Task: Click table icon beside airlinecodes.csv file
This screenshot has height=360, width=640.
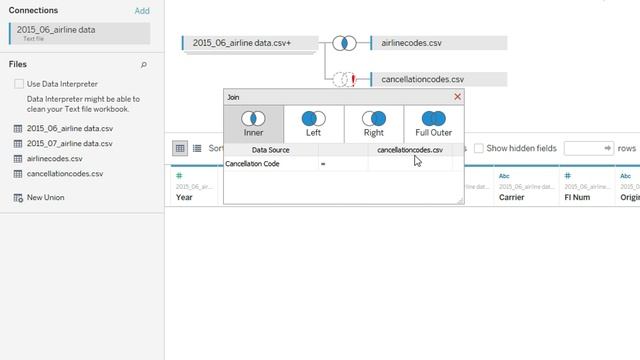Action: coord(18,159)
